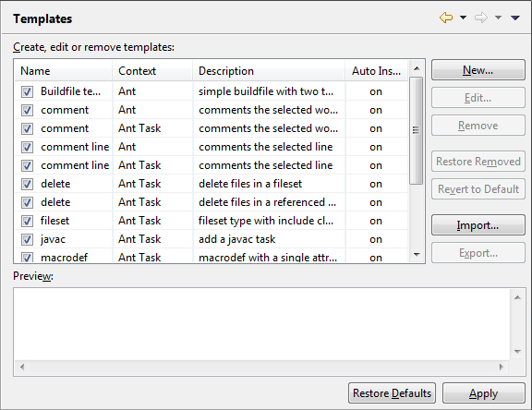The width and height of the screenshot is (532, 410).
Task: Uncheck the macrodef template checkbox
Action: pos(27,258)
